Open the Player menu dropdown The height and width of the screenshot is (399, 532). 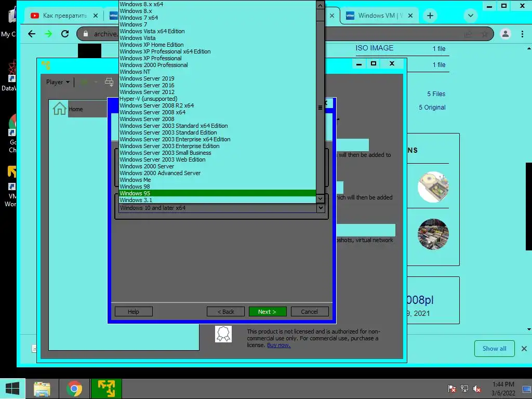(58, 82)
